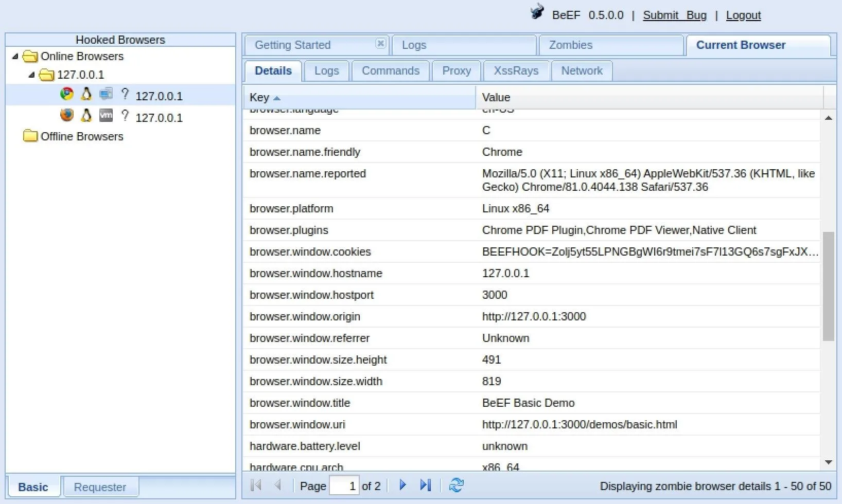Open the XssRays sub-tab
The width and height of the screenshot is (842, 504).
coord(516,71)
